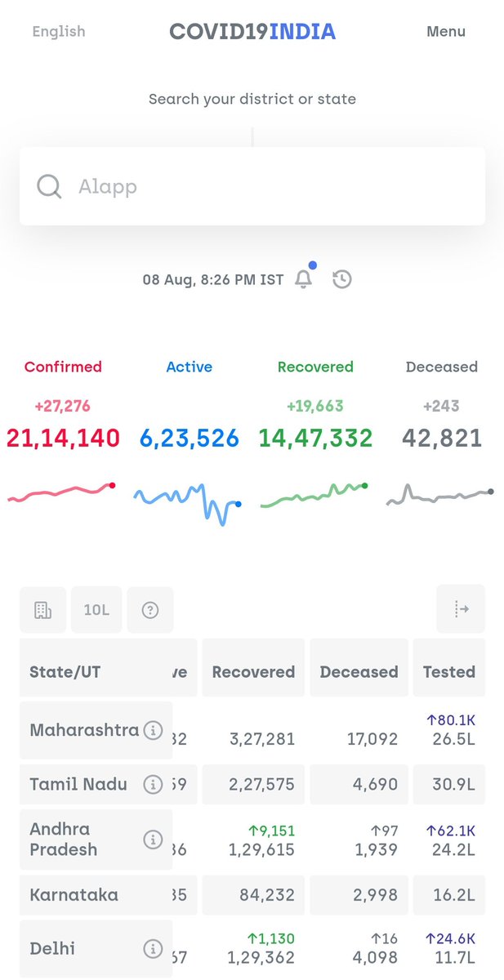Click Search your district or state label
This screenshot has width=504, height=980.
point(252,100)
